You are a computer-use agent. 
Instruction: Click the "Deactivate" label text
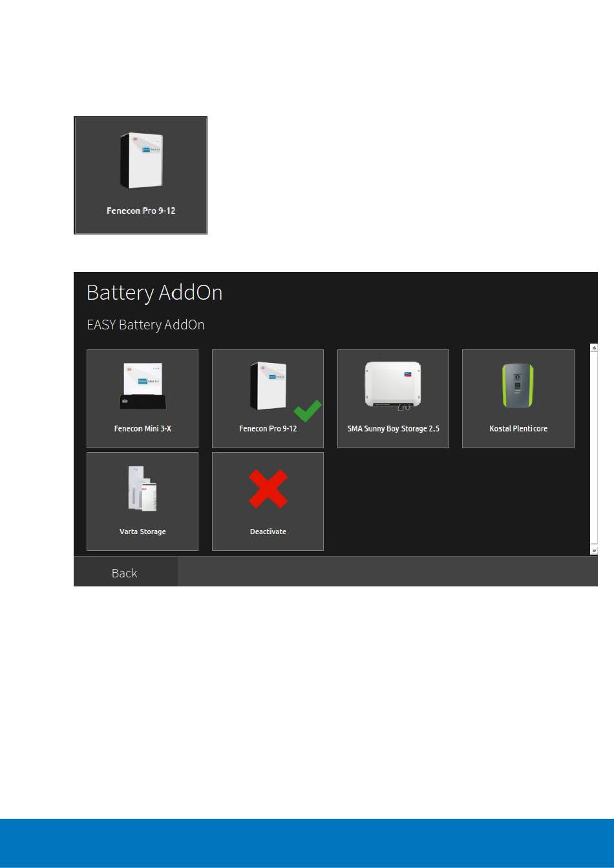point(268,532)
